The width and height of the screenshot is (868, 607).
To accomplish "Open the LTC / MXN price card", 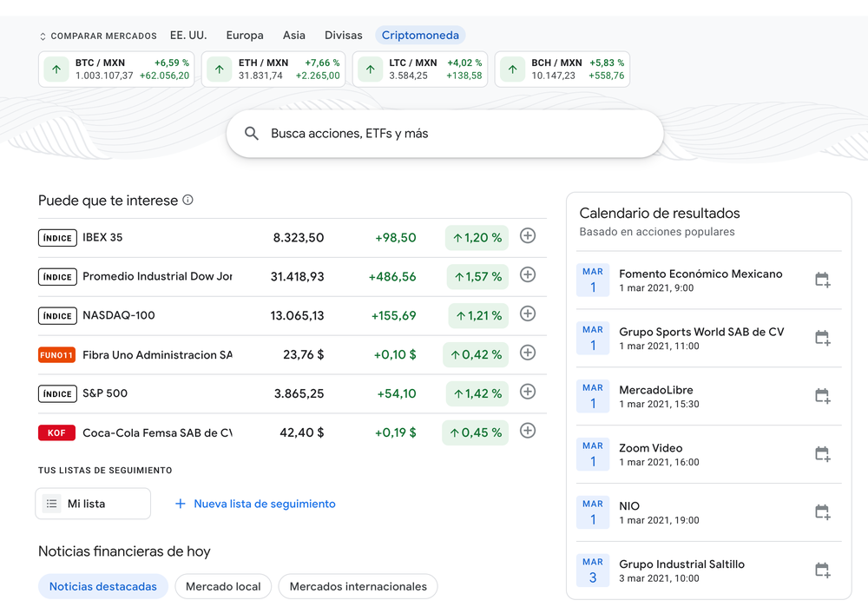I will click(419, 69).
